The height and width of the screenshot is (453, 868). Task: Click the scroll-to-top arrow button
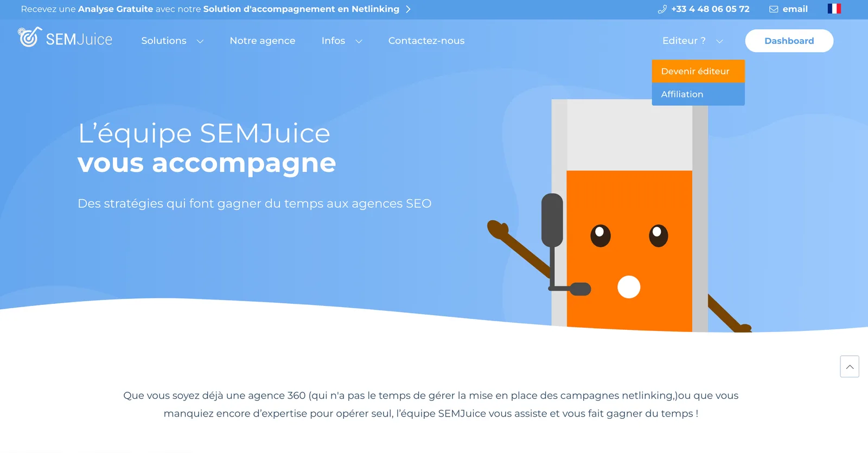click(x=850, y=367)
